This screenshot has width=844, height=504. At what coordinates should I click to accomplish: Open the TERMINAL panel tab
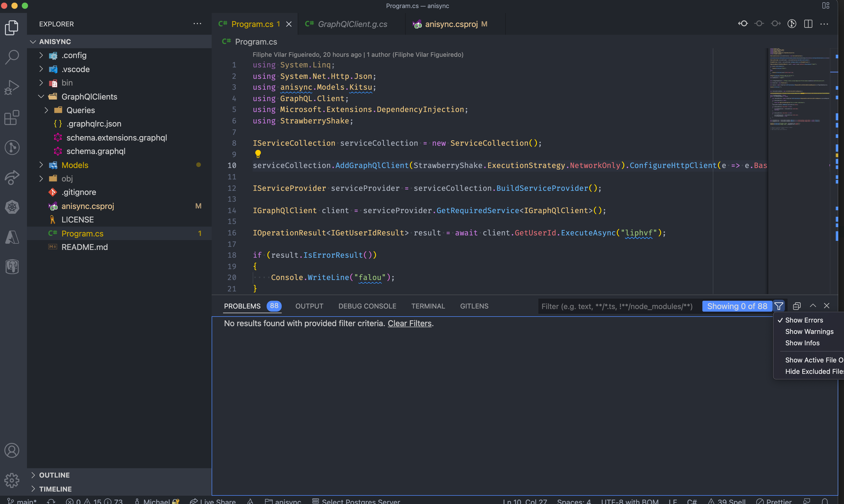428,306
